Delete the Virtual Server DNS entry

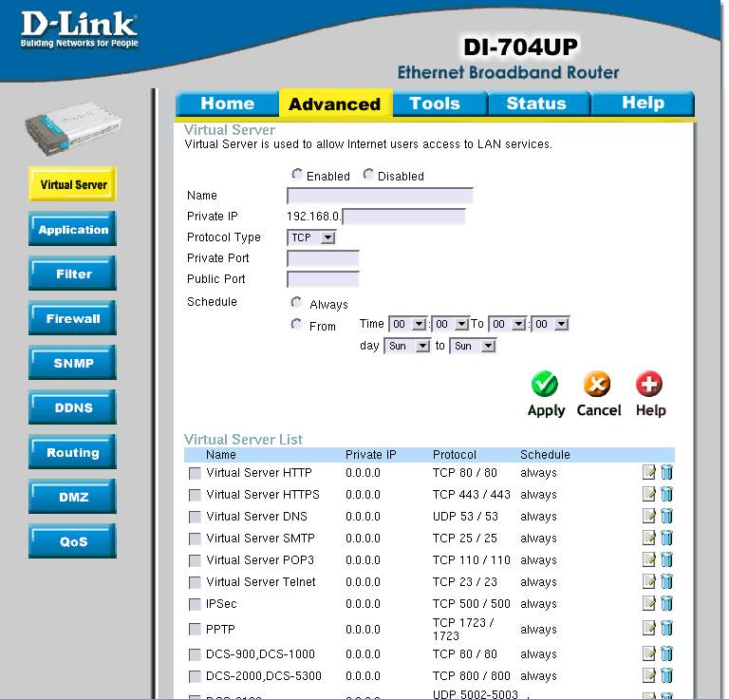[x=666, y=516]
